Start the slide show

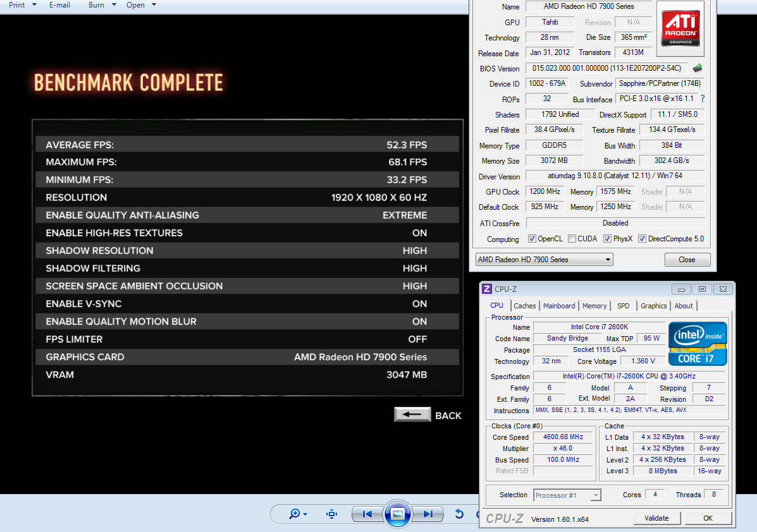(397, 514)
